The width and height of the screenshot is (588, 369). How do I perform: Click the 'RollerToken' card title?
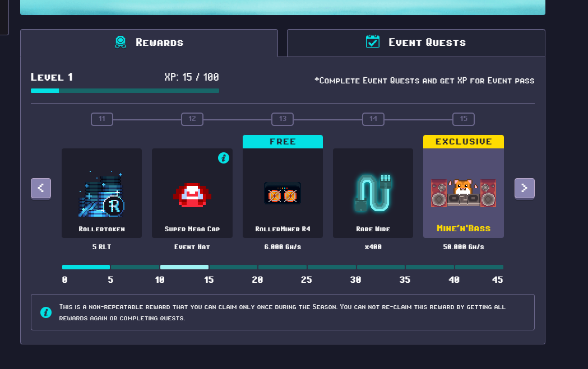coord(101,229)
